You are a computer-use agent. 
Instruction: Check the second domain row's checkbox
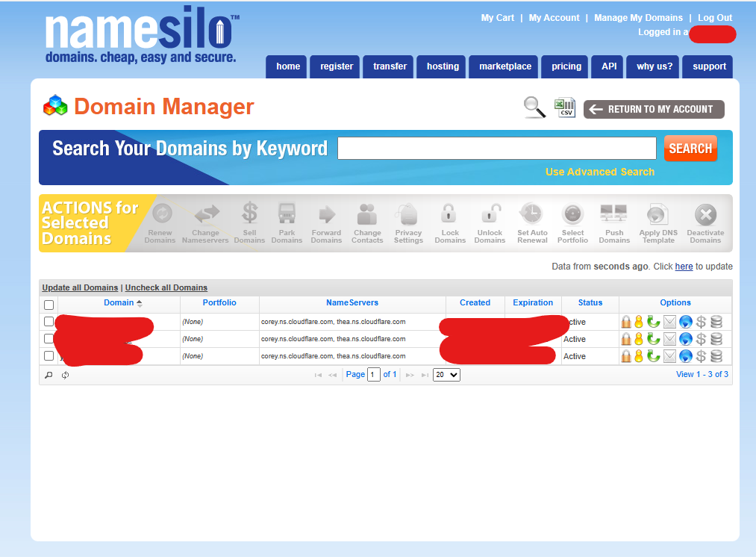(x=49, y=338)
